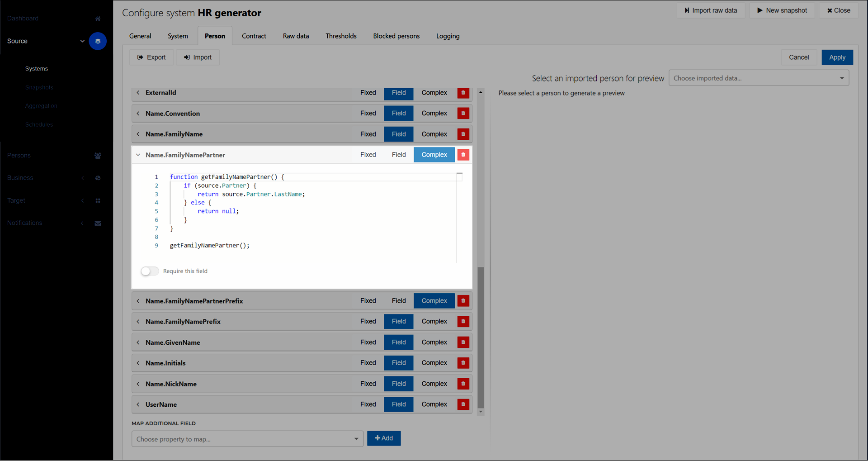Set Name.Initials mapping to Fixed
868x461 pixels.
(x=368, y=363)
